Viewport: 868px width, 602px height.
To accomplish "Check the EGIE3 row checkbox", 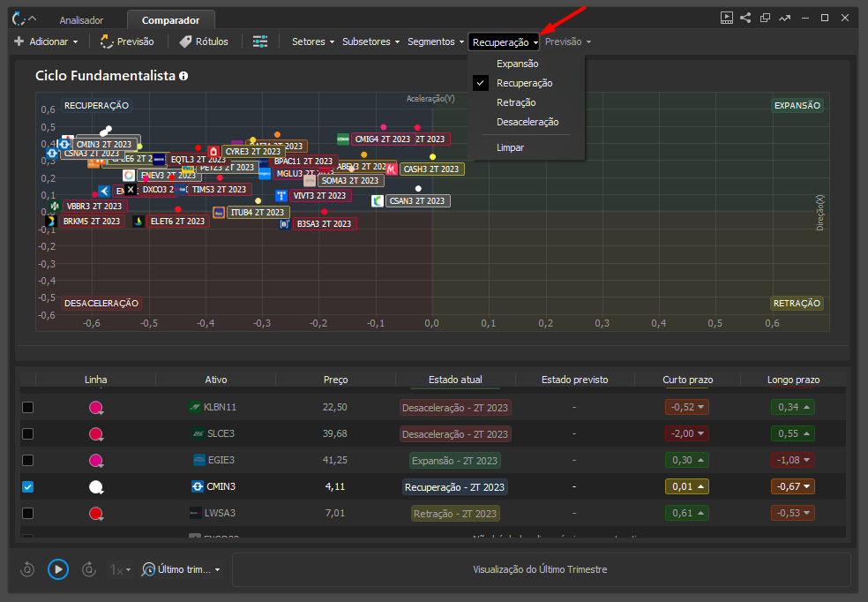I will point(27,460).
